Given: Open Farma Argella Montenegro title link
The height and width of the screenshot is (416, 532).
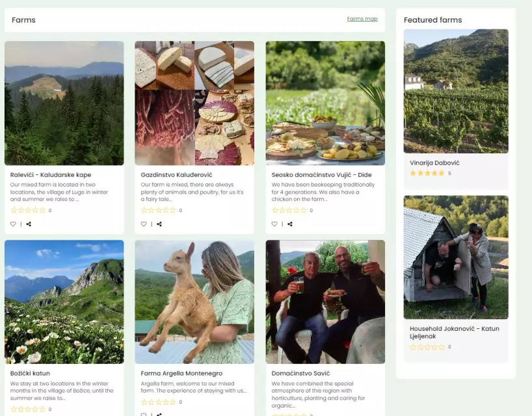Looking at the screenshot, I should 181,374.
